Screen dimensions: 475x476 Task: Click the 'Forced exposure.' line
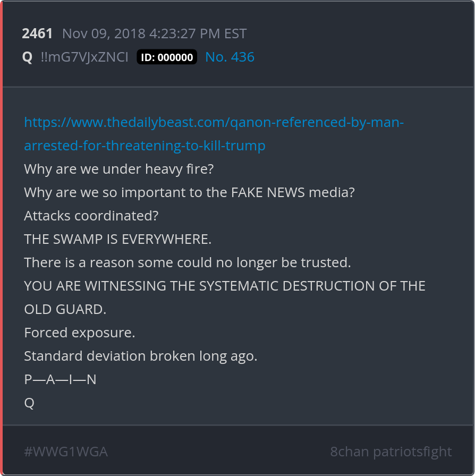(80, 333)
